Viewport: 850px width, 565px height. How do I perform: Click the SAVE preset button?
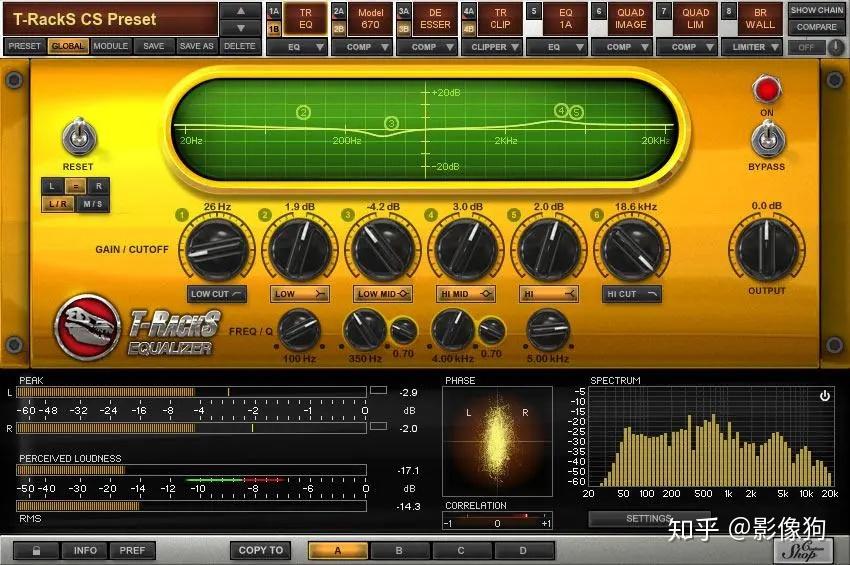click(153, 47)
